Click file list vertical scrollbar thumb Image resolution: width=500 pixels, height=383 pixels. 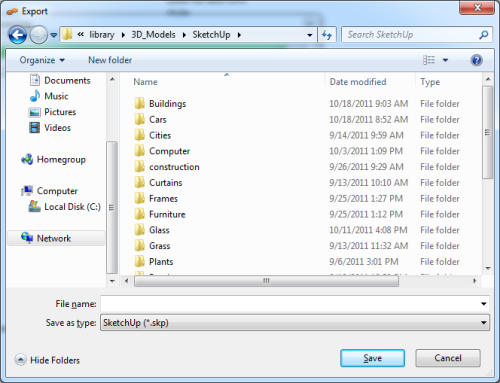click(488, 132)
